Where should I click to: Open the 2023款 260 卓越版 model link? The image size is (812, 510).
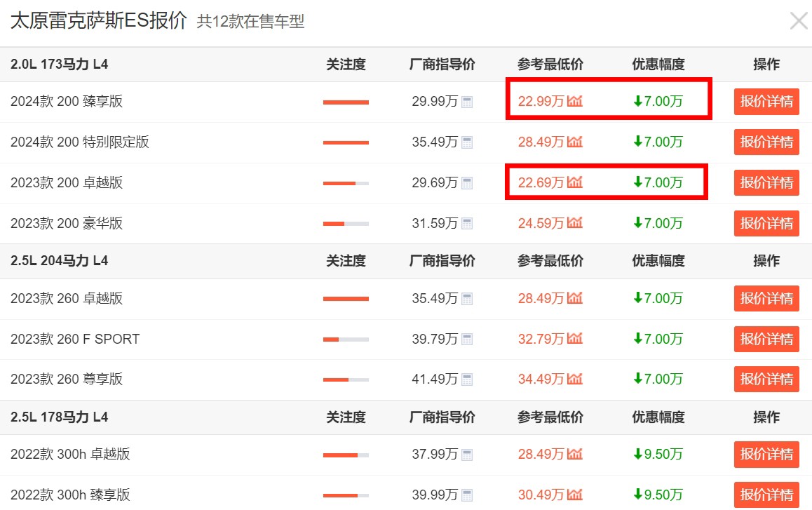pyautogui.click(x=67, y=299)
